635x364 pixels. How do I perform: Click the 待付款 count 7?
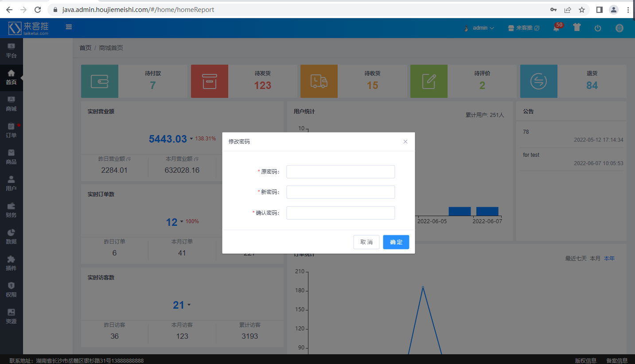coord(153,85)
